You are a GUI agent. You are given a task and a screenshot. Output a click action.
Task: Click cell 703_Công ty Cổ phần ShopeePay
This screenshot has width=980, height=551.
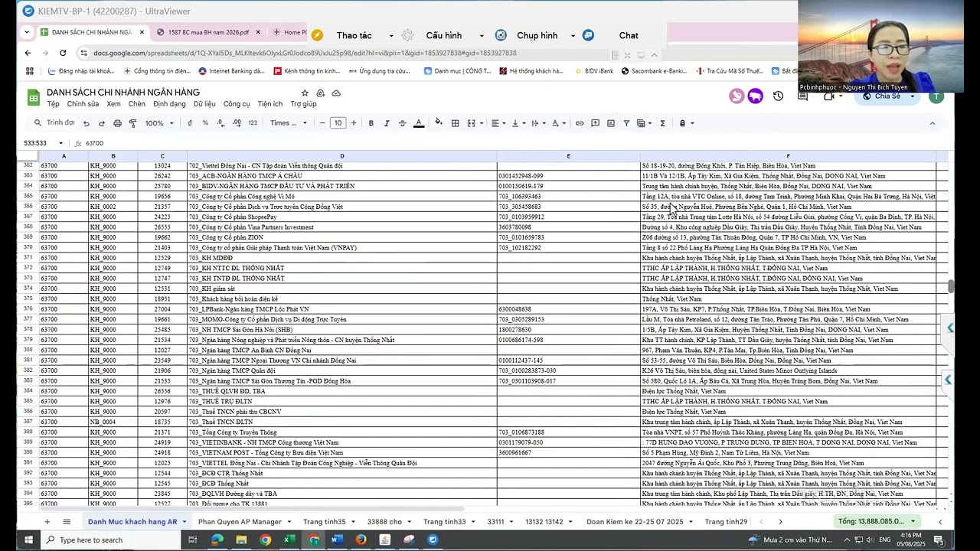pyautogui.click(x=342, y=217)
